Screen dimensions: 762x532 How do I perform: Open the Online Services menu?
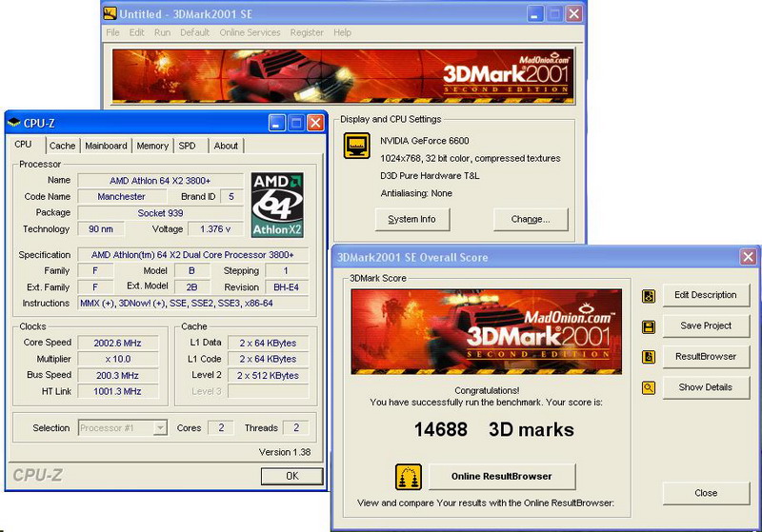click(x=250, y=32)
